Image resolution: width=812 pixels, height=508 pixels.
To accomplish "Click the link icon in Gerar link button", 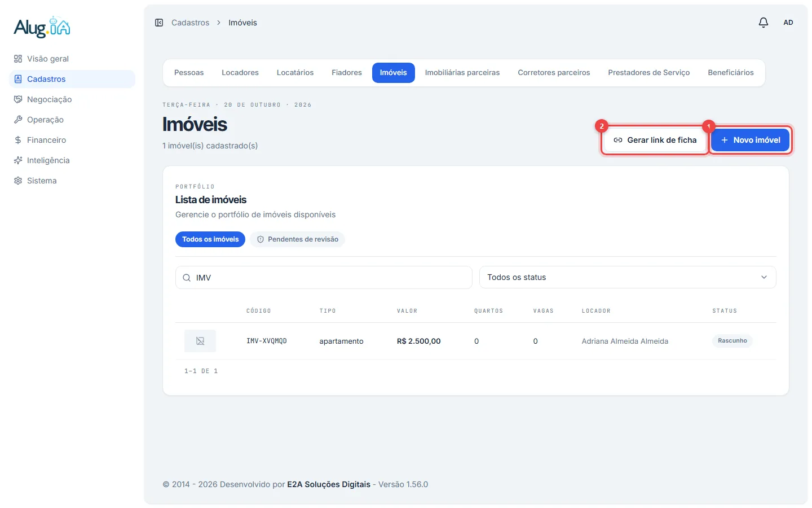I will coord(618,140).
